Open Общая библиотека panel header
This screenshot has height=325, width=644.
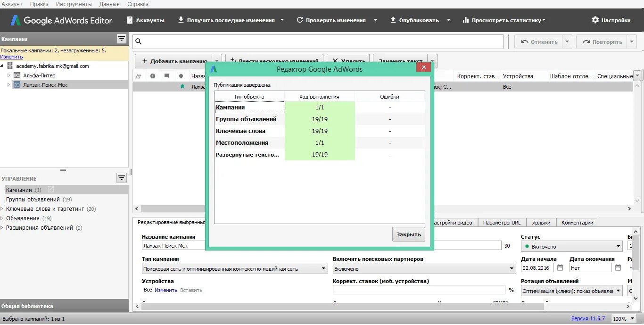coord(64,306)
